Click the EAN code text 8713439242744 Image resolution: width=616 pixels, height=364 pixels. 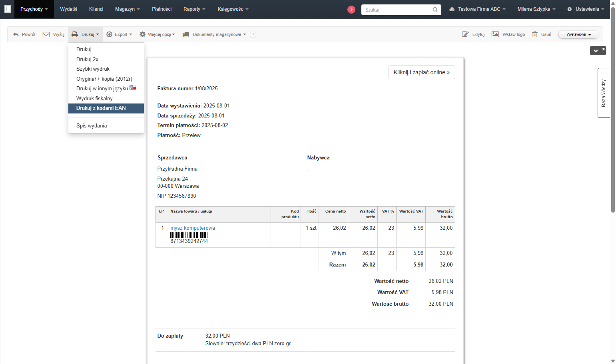point(189,241)
